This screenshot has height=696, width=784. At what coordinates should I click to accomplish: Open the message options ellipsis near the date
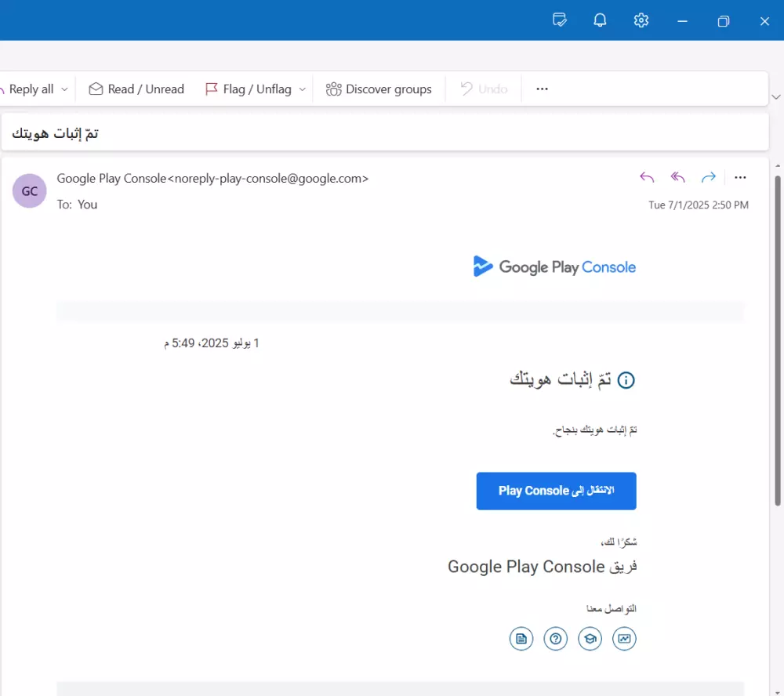point(740,178)
